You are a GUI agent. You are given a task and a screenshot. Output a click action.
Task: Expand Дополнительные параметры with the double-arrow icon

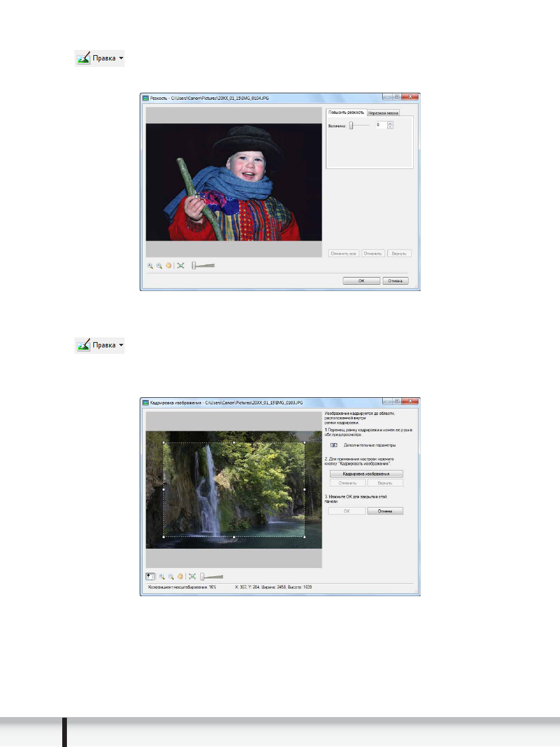[334, 445]
